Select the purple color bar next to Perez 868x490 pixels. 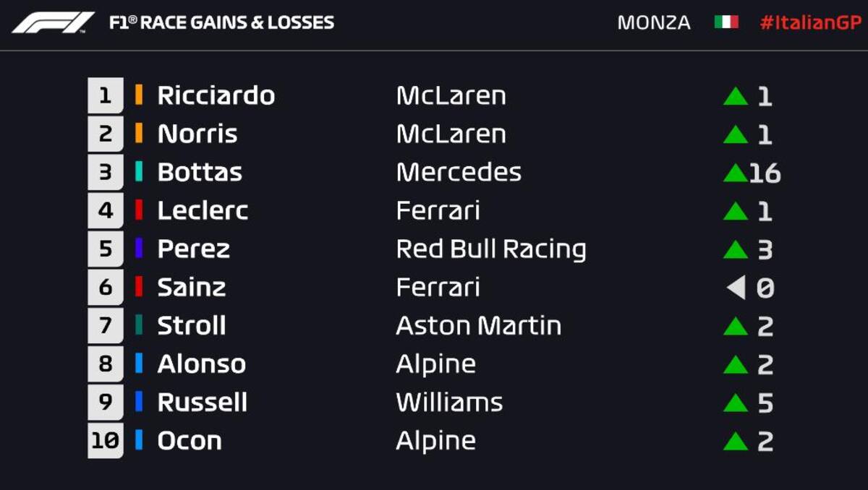click(x=139, y=249)
